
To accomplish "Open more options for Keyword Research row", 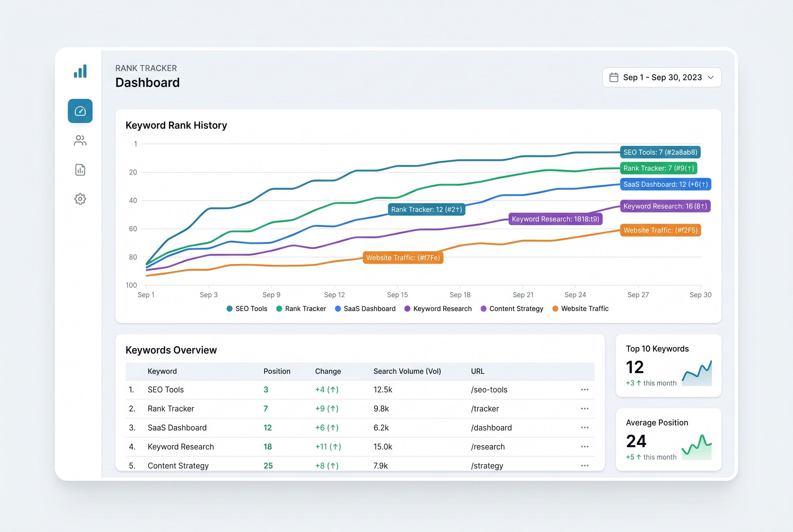I will [x=584, y=446].
